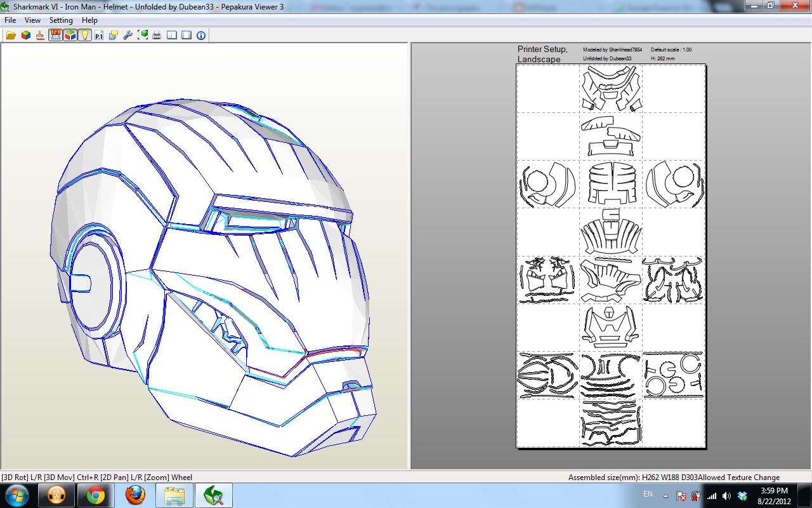Click the split-pane layout icon after the printer
The height and width of the screenshot is (508, 812).
click(172, 36)
